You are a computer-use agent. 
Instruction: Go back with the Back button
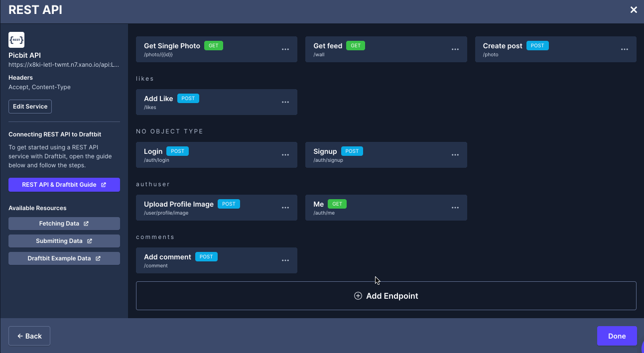click(x=29, y=336)
